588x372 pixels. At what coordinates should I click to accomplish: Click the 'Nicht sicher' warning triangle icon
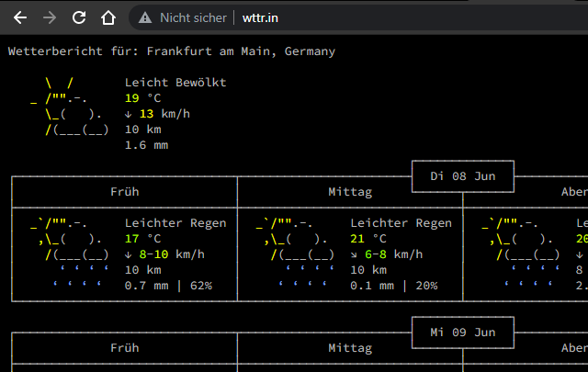(145, 17)
